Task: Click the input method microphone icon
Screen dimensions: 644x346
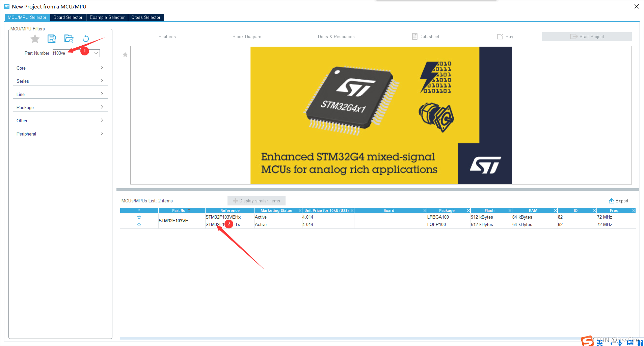Action: [620, 343]
